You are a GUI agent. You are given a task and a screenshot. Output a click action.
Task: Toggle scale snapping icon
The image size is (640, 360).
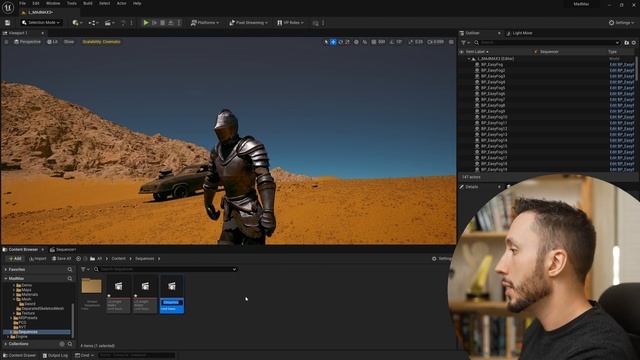click(x=411, y=42)
